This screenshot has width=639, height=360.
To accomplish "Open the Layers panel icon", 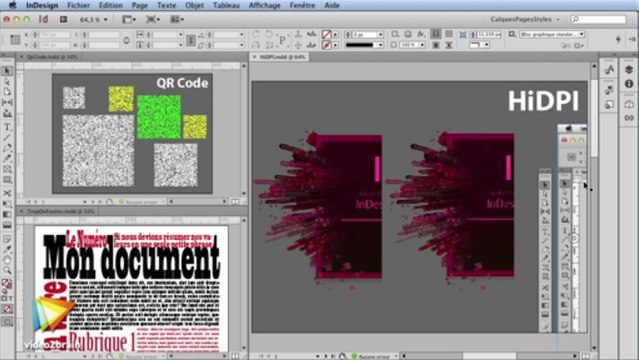I will tap(629, 70).
